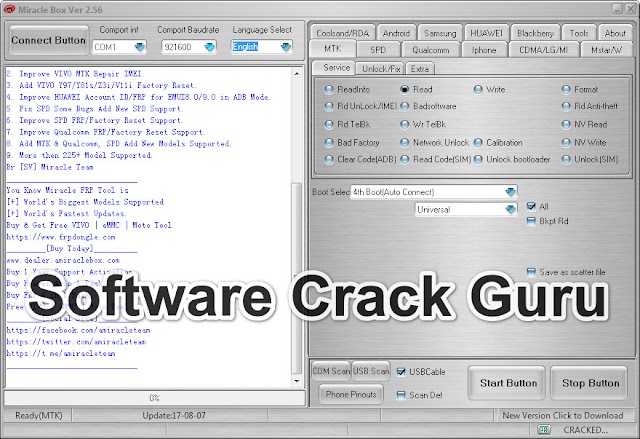Choose the Bad Factory radio option

pyautogui.click(x=329, y=143)
